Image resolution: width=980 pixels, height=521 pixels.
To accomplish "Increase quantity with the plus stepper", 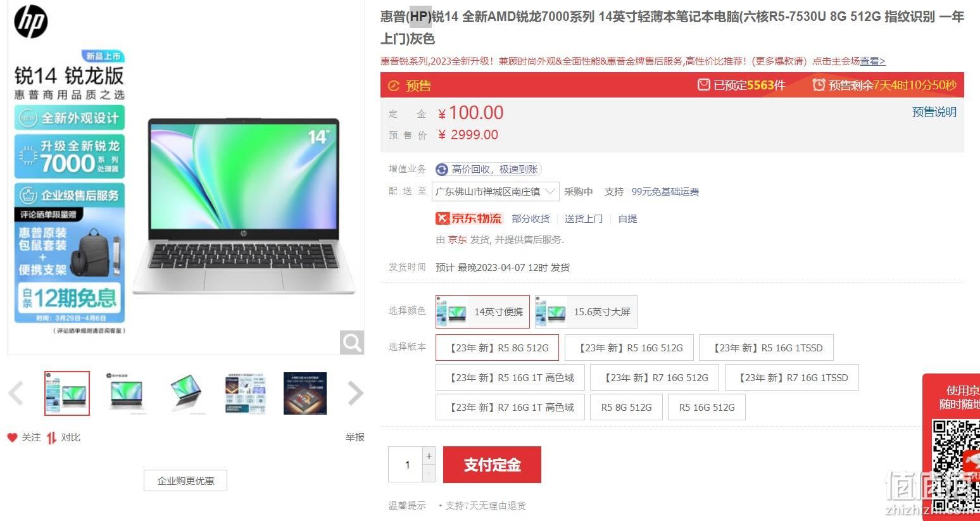I will 429,456.
